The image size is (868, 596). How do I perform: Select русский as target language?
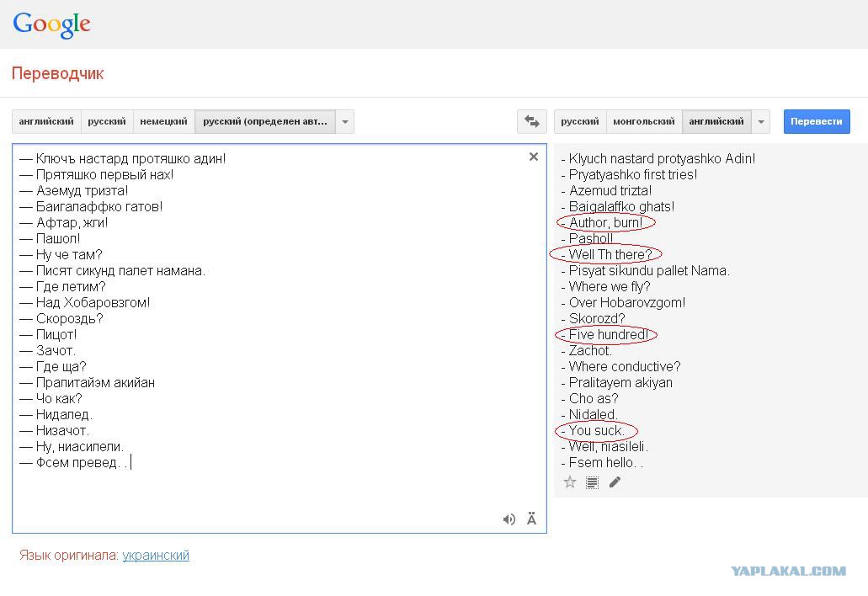580,121
